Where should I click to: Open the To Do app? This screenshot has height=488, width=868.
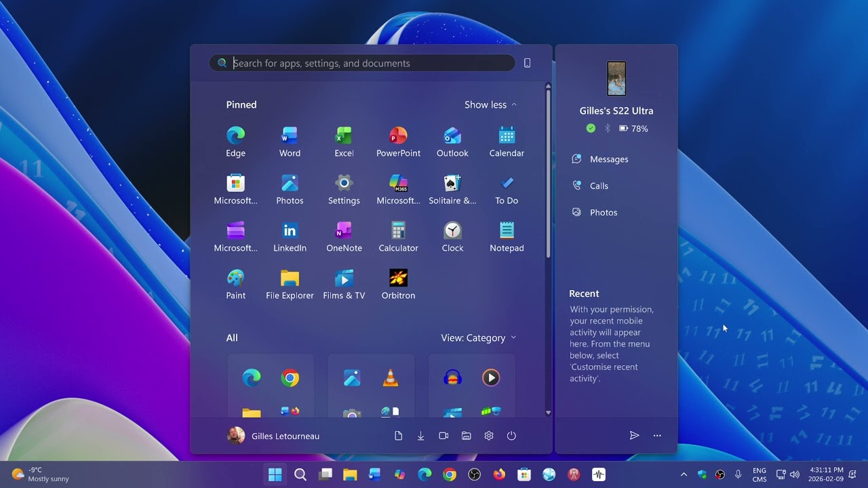point(507,189)
